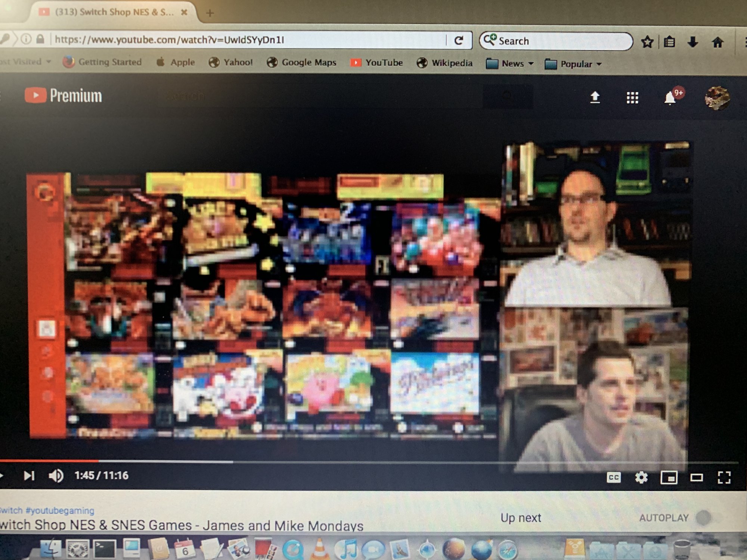Enter fullscreen mode
The width and height of the screenshot is (747, 560).
[724, 477]
